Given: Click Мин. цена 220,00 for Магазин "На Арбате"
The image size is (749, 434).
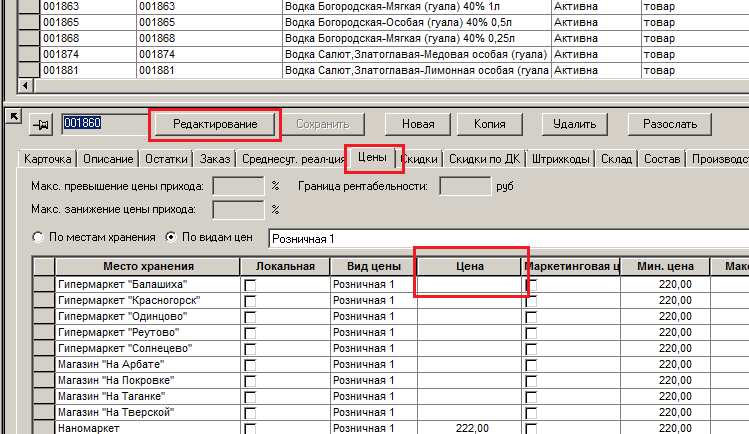Looking at the screenshot, I should point(665,365).
